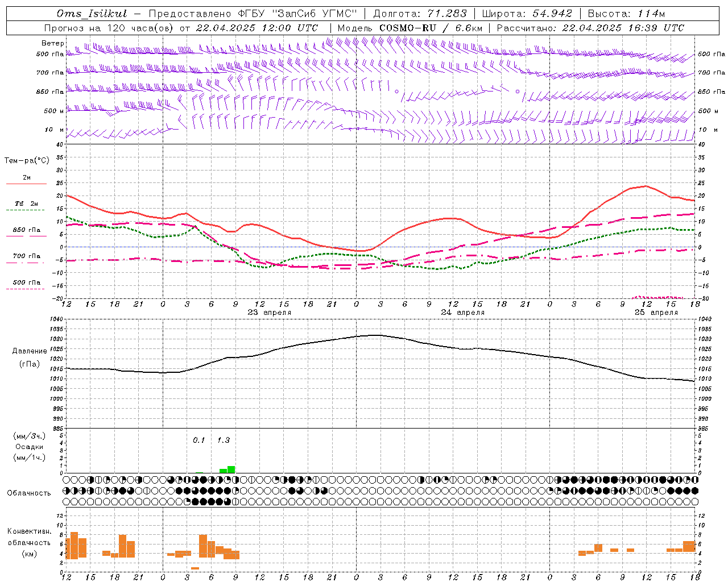Image resolution: width=728 pixels, height=582 pixels.
Task: Select the (км) unit label
Action: [x=30, y=554]
